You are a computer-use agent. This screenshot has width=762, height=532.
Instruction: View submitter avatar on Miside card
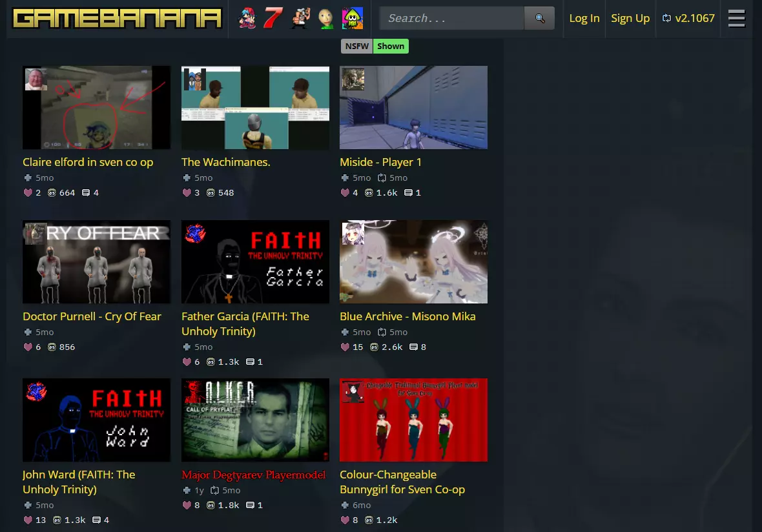[x=353, y=79]
